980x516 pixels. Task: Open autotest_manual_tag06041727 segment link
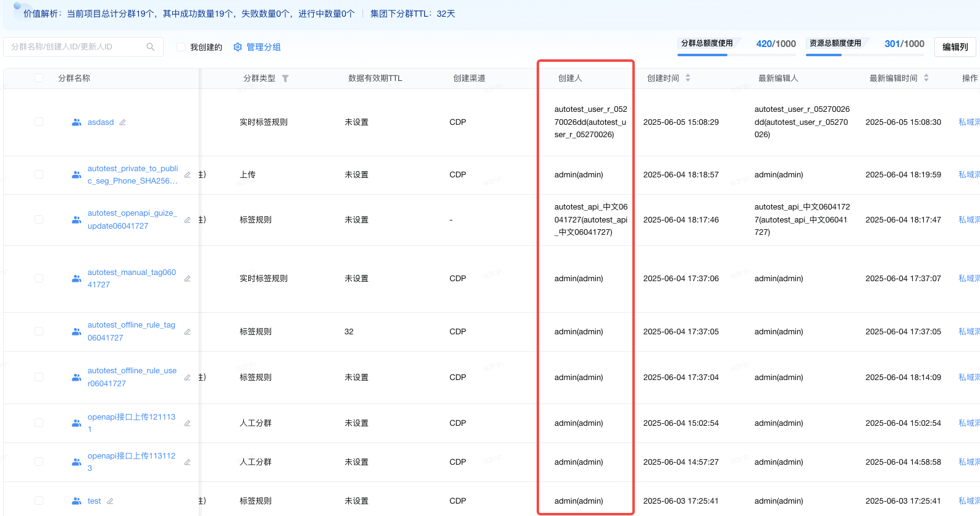point(132,279)
